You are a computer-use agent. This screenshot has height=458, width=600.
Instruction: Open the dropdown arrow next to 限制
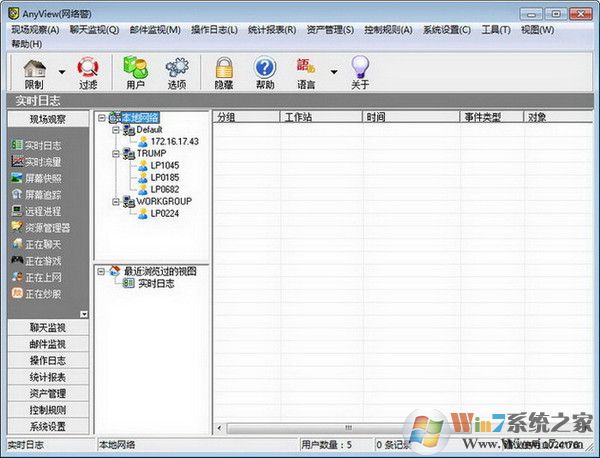tap(62, 72)
